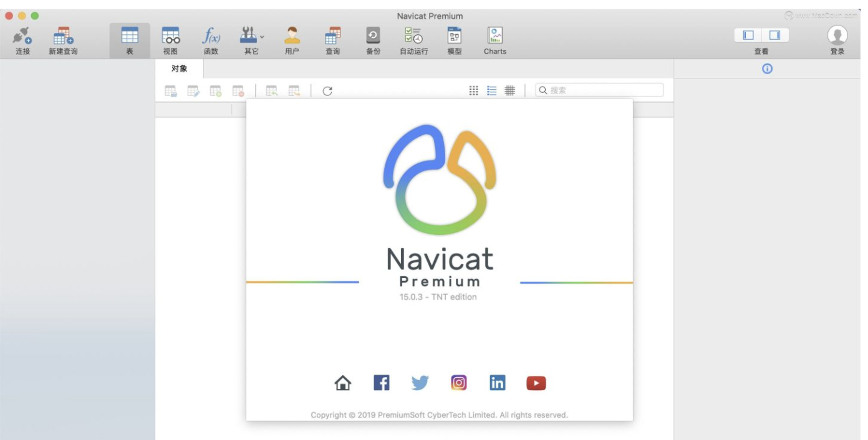
Task: Open Navicat Instagram icon
Action: click(x=459, y=383)
